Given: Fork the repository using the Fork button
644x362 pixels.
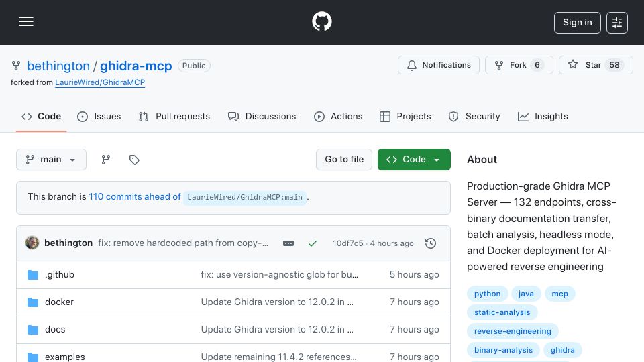Looking at the screenshot, I should click(x=519, y=65).
